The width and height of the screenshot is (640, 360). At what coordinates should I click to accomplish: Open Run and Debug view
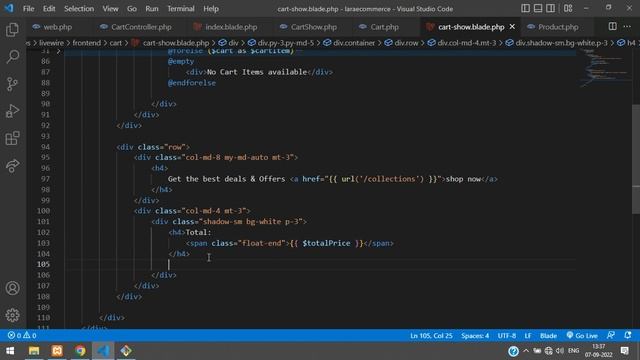pos(13,111)
